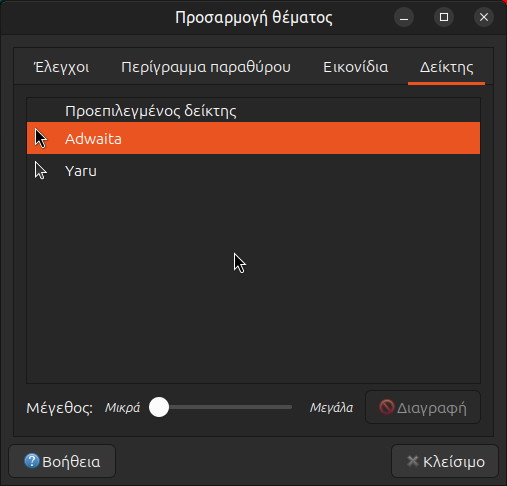This screenshot has width=507, height=486.
Task: Choose the Yaru pointer theme row
Action: 253,171
